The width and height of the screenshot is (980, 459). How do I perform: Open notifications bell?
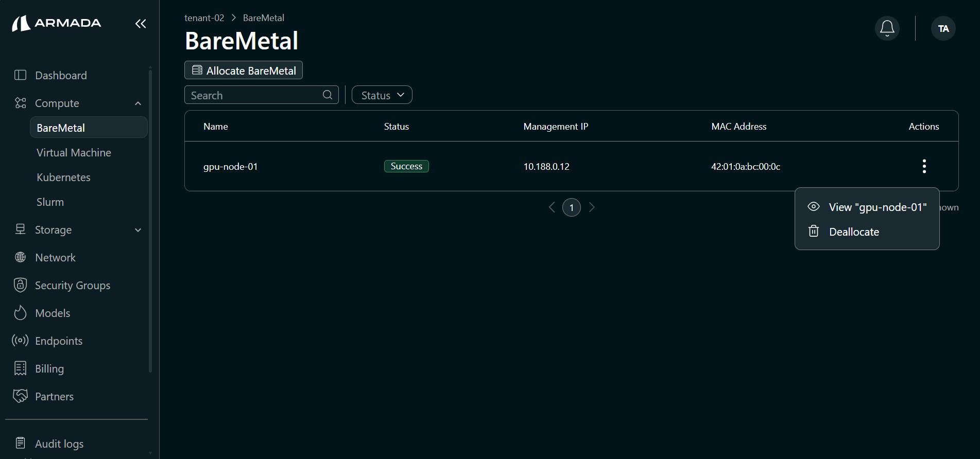(x=887, y=28)
